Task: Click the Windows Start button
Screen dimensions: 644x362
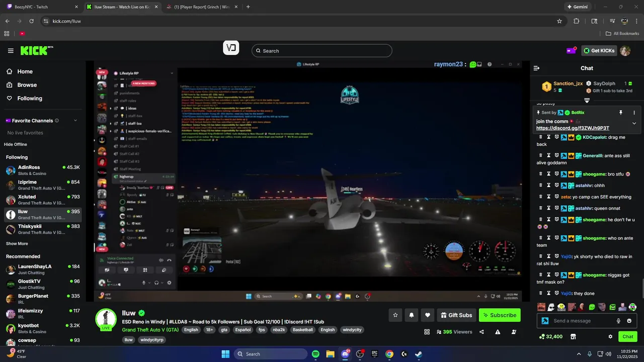Action: (x=225, y=354)
